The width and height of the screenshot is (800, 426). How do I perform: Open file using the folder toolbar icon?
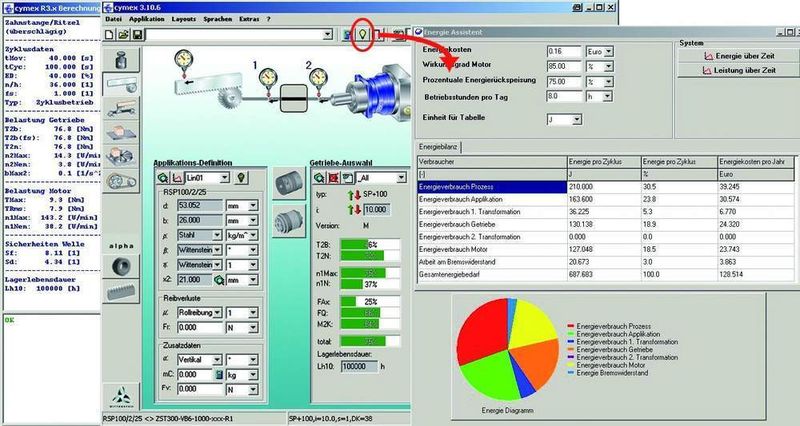point(124,35)
